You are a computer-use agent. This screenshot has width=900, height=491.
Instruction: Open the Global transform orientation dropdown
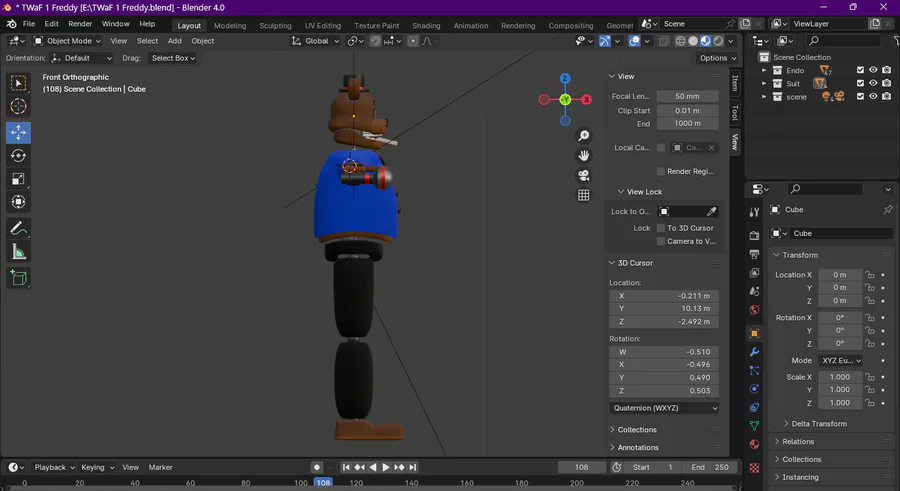point(316,41)
